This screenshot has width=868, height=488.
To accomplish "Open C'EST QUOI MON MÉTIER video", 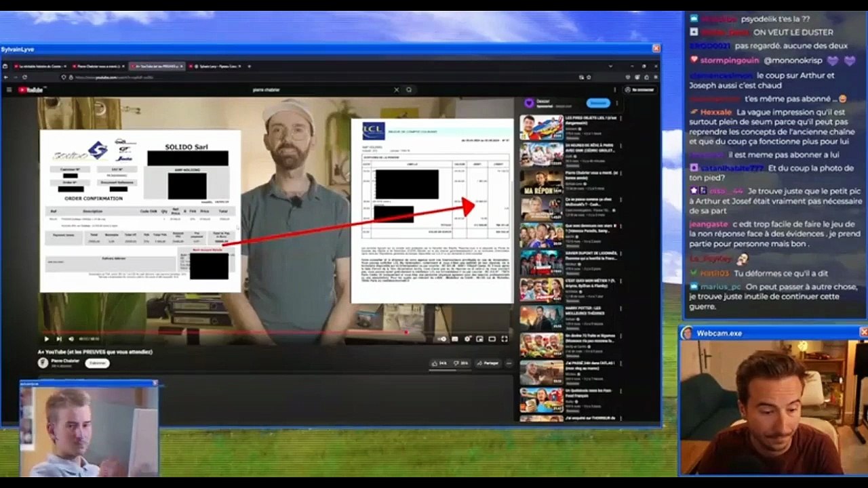I will coord(541,289).
